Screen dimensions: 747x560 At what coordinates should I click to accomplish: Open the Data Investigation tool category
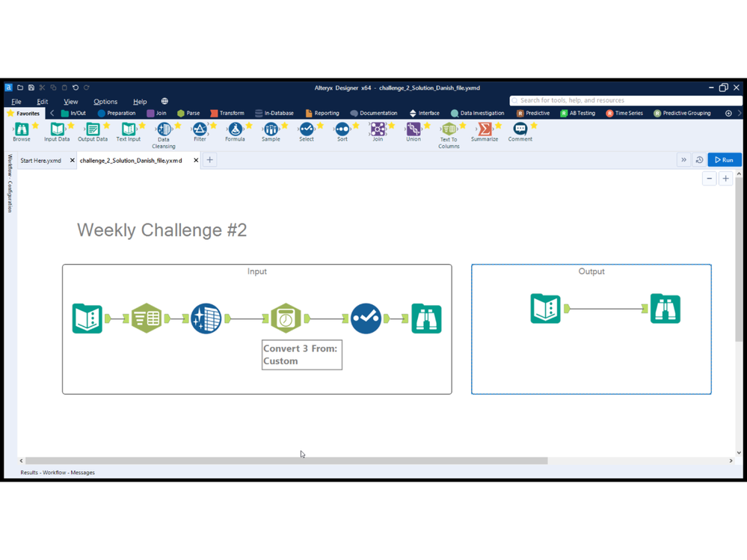click(x=477, y=114)
